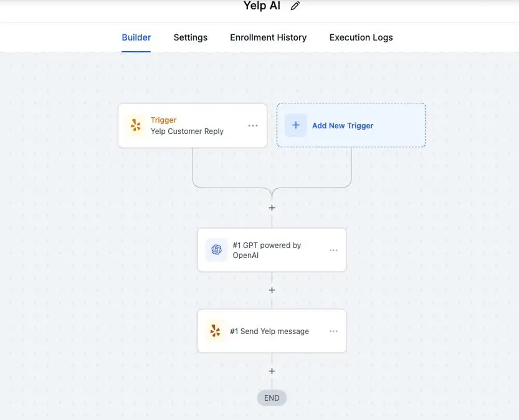Switch to the Builder tab

pos(136,37)
